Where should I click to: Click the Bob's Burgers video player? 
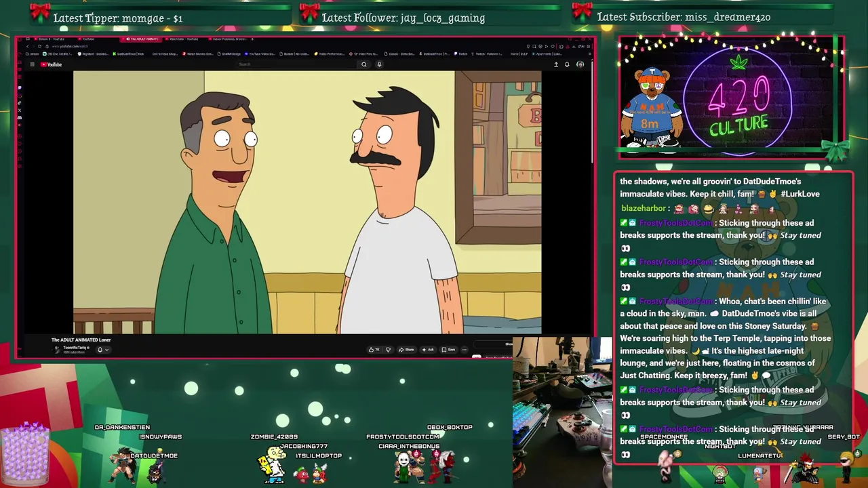[307, 202]
